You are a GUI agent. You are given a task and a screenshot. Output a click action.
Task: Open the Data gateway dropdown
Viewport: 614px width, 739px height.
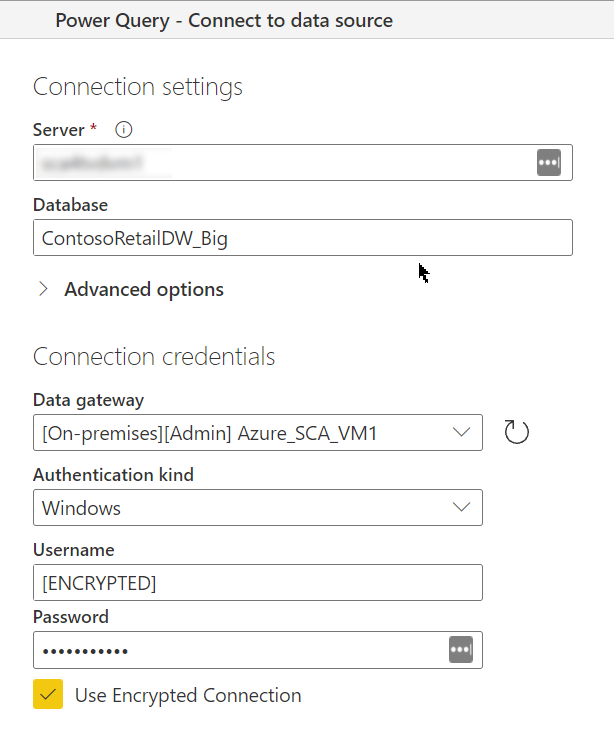257,433
